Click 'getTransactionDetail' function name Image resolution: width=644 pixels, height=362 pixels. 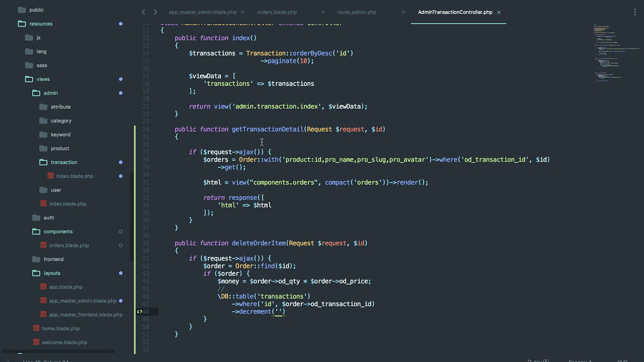point(268,129)
